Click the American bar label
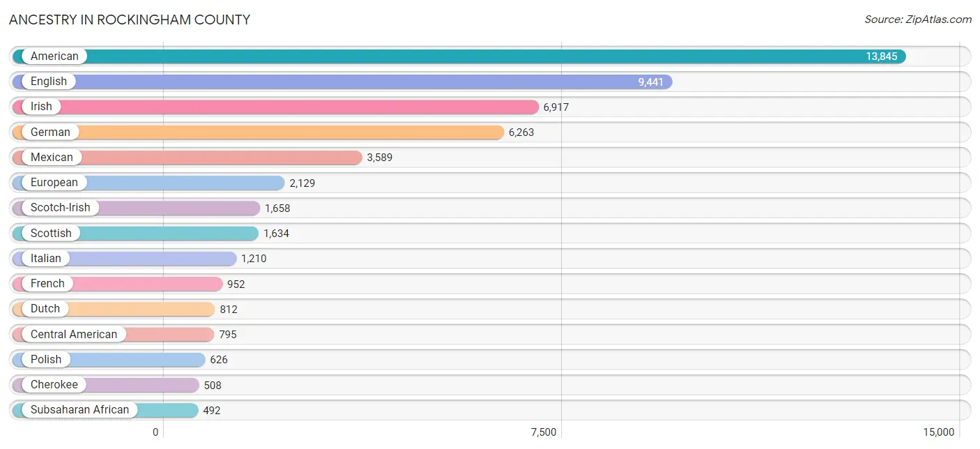 coord(54,56)
